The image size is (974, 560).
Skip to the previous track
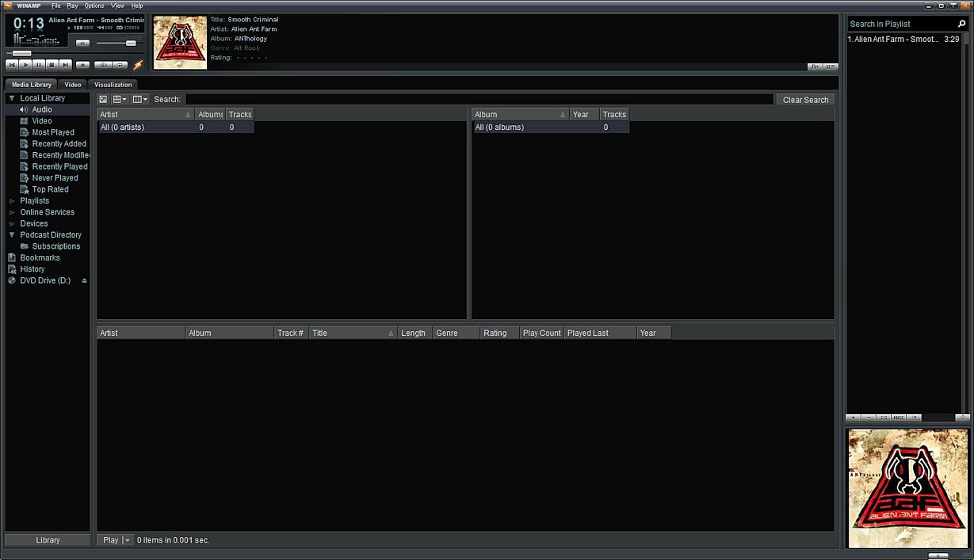click(12, 65)
